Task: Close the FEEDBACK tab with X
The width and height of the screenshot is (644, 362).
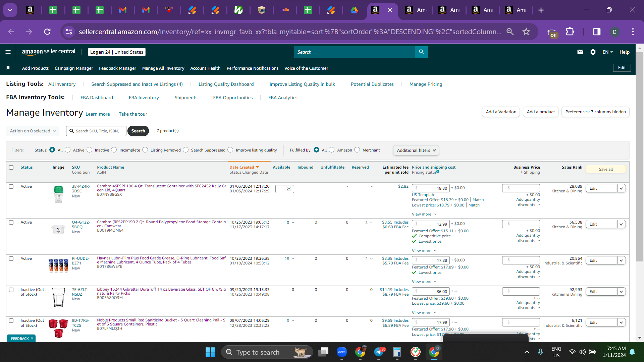Action: [x=32, y=339]
